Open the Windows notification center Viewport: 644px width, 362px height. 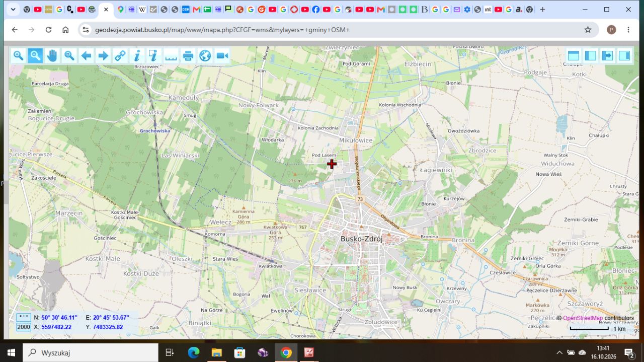coord(629,352)
